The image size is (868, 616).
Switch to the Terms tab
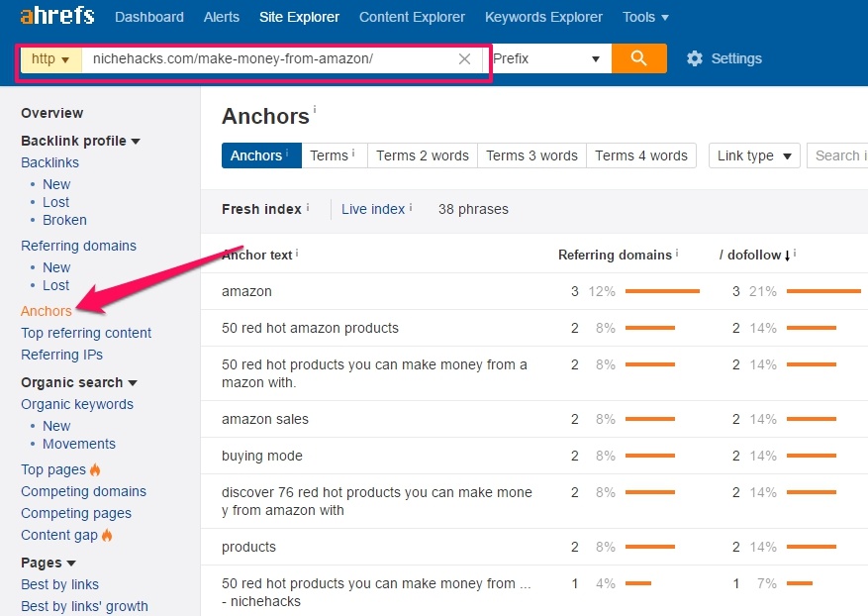pos(335,155)
